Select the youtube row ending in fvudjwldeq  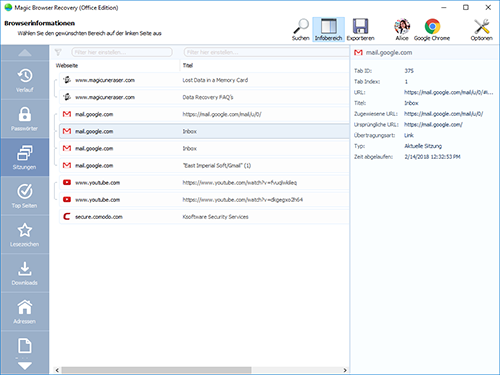(204, 183)
